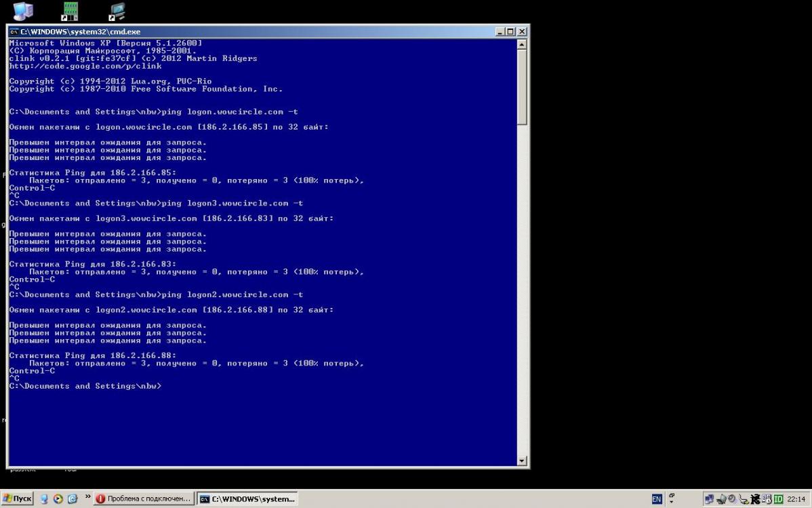Click the third Quick Launch icon

click(x=73, y=499)
